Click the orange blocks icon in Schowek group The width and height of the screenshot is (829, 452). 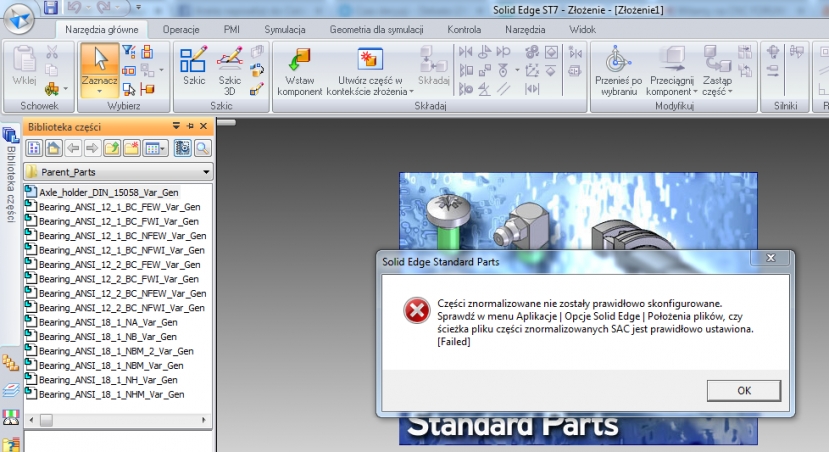click(52, 88)
